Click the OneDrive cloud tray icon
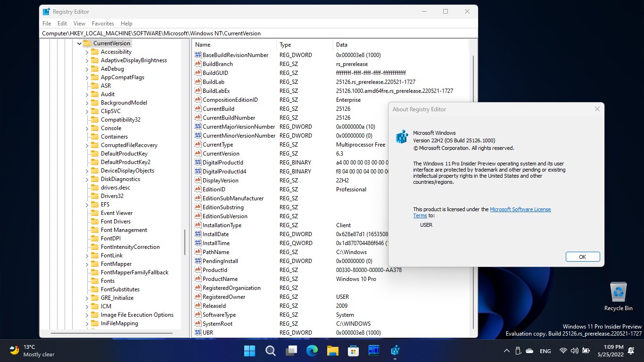 (x=529, y=351)
